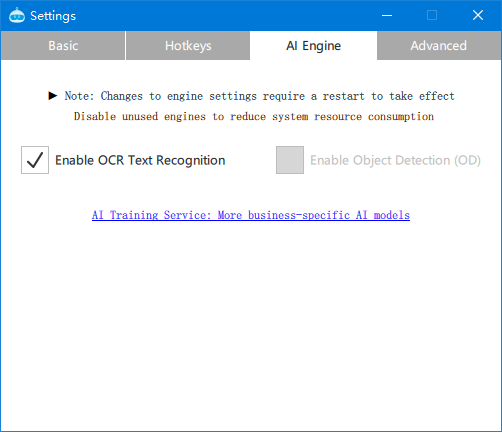The image size is (502, 432).
Task: Click the maximize button in title bar
Action: (432, 15)
